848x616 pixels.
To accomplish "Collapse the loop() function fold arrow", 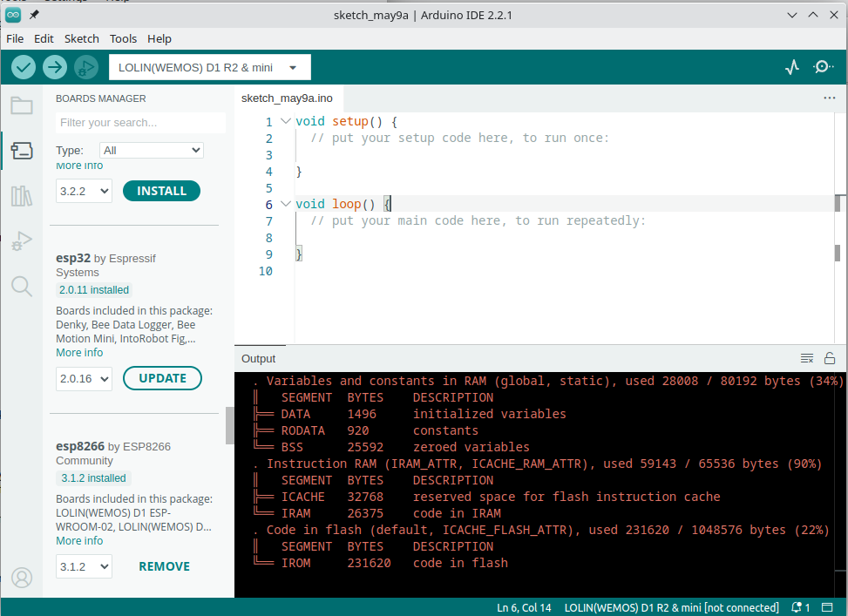I will click(x=286, y=204).
